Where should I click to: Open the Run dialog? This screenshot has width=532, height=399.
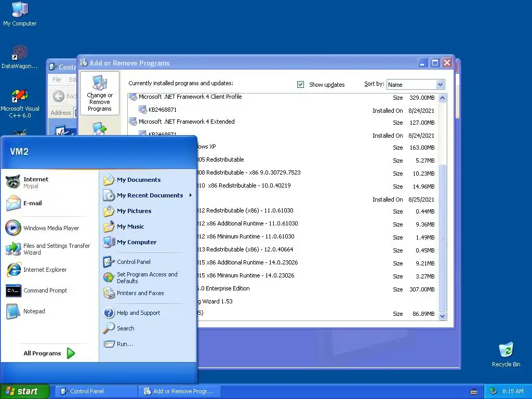click(x=118, y=344)
